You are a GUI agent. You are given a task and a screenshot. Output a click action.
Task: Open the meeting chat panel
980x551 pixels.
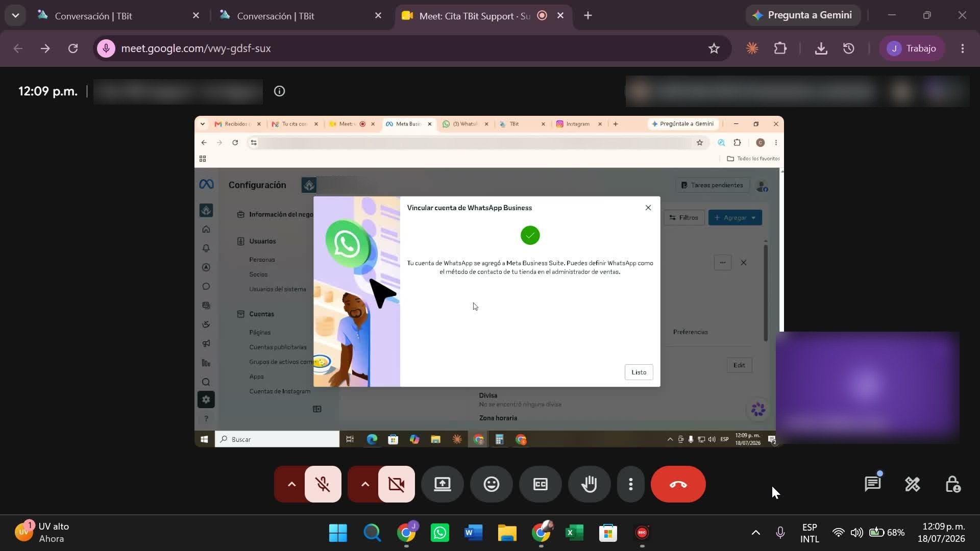[872, 484]
